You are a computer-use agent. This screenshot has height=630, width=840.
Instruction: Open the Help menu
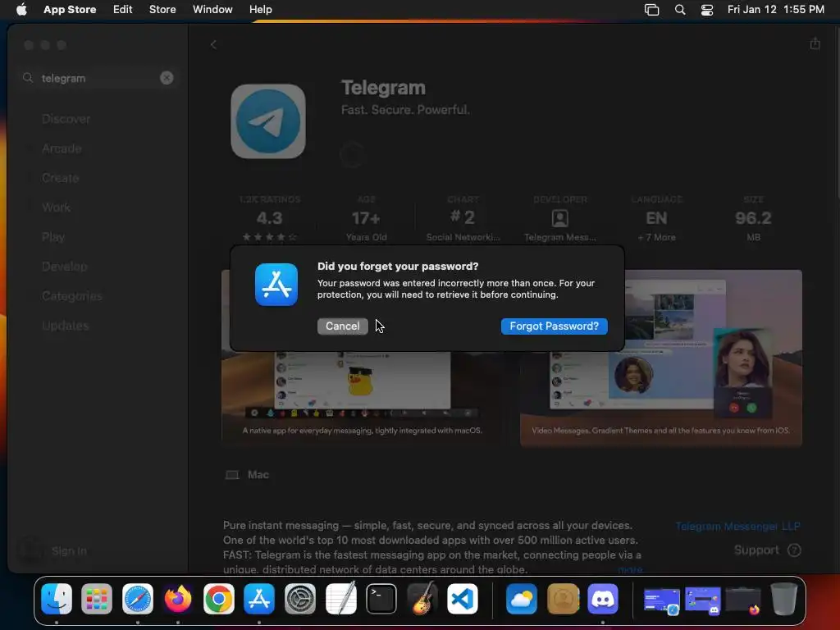[260, 10]
